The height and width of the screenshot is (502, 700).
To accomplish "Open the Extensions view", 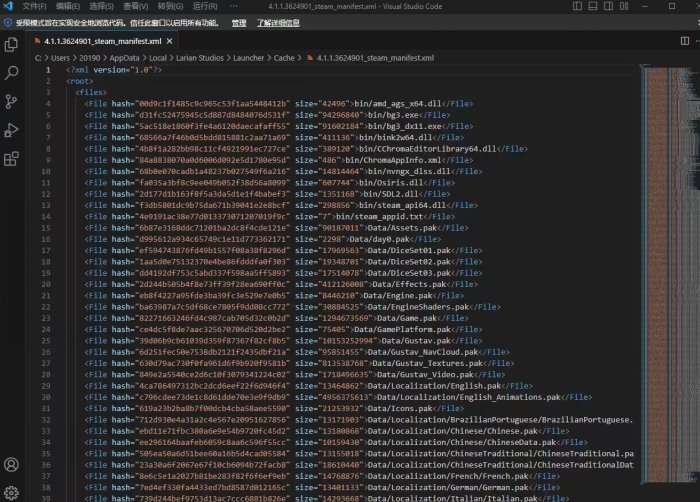I will pyautogui.click(x=12, y=158).
